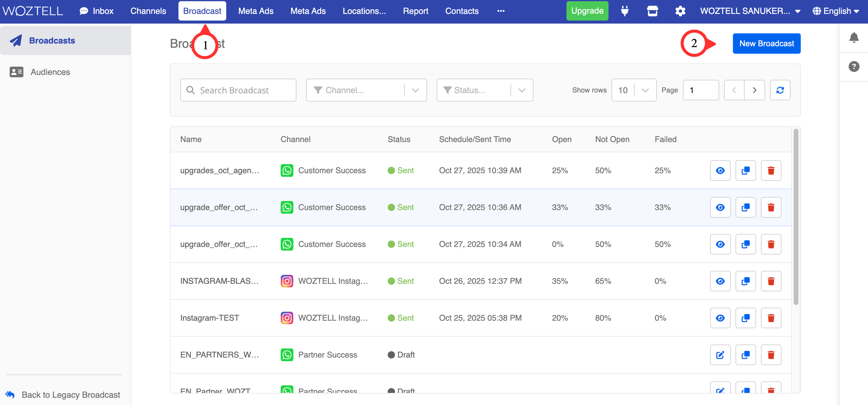Viewport: 868px width, 405px height.
Task: Refresh the broadcast list
Action: click(780, 90)
